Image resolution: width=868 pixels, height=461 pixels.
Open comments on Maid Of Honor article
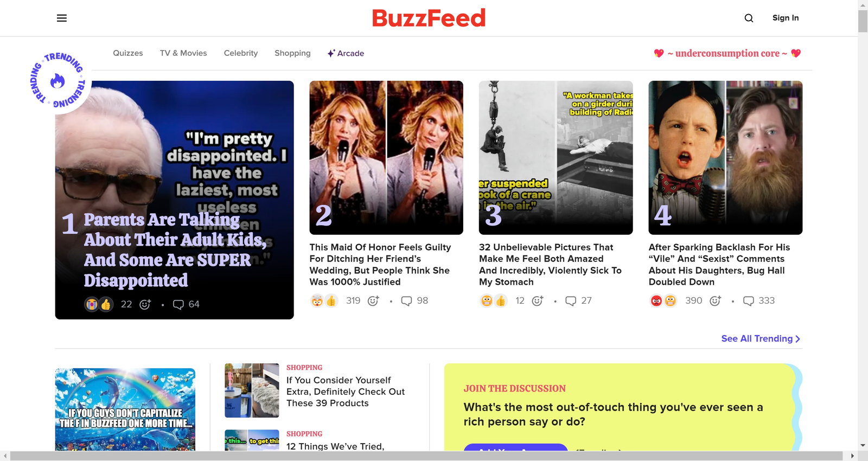pos(414,300)
